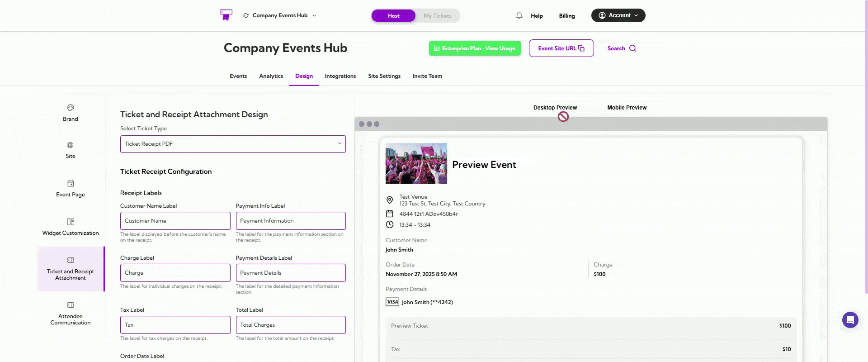This screenshot has width=868, height=362.
Task: Edit the Tax Label field
Action: pyautogui.click(x=175, y=325)
